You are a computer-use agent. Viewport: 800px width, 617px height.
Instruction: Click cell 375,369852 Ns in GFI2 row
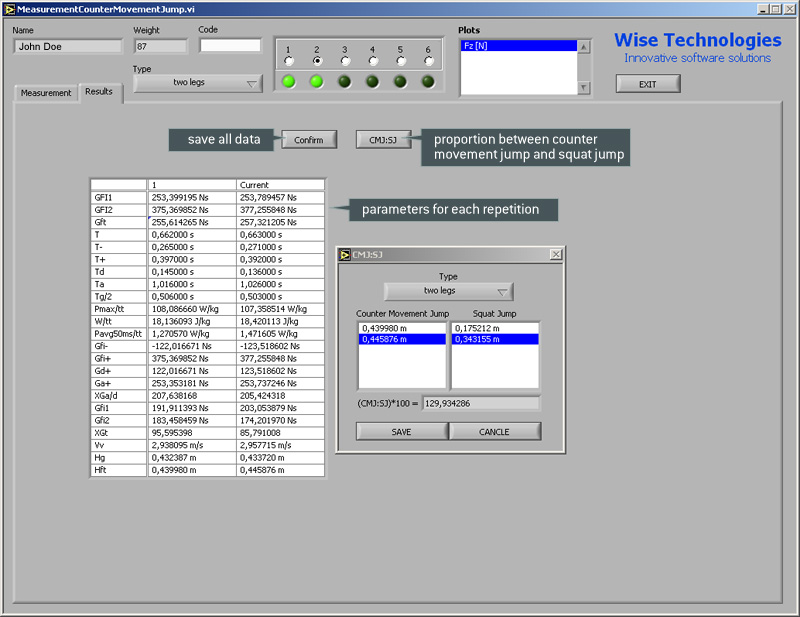192,210
